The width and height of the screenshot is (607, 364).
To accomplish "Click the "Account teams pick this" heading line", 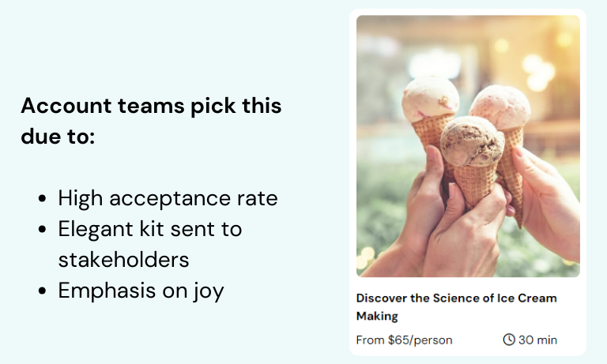I will coord(151,106).
